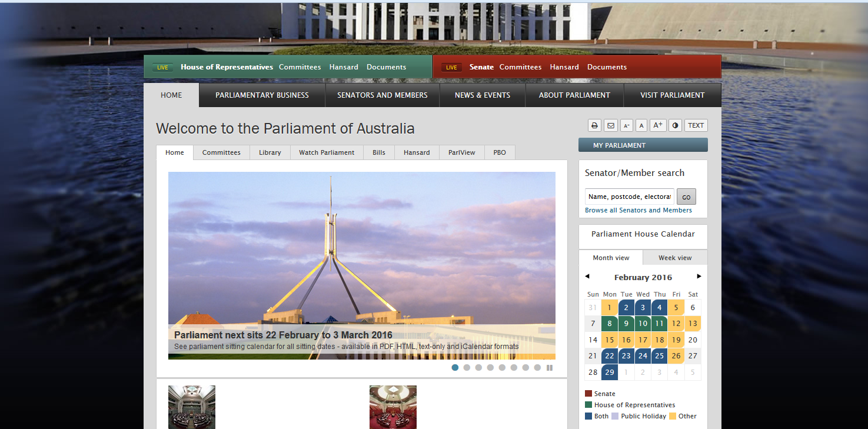Select February 29 in calendar
The image size is (868, 429).
point(610,372)
